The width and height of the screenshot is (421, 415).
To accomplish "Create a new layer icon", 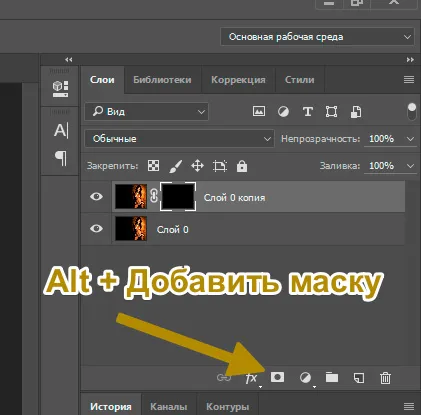I will click(x=359, y=378).
